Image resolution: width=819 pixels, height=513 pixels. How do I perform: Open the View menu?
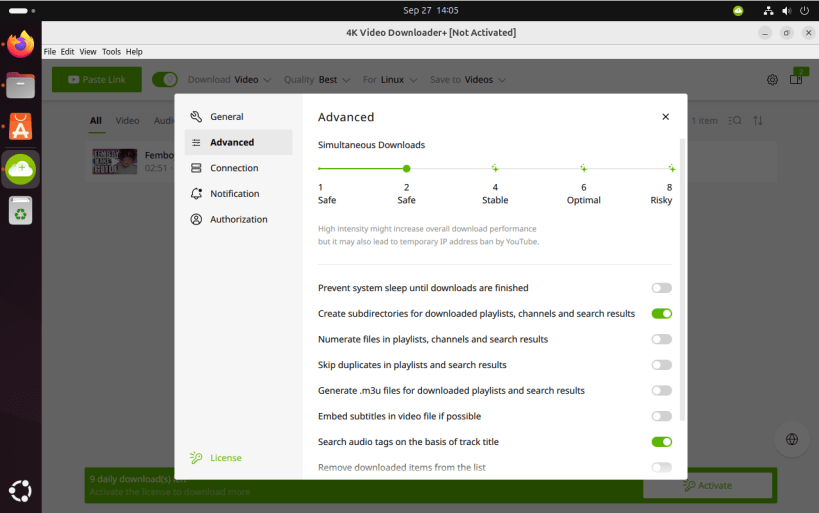88,52
